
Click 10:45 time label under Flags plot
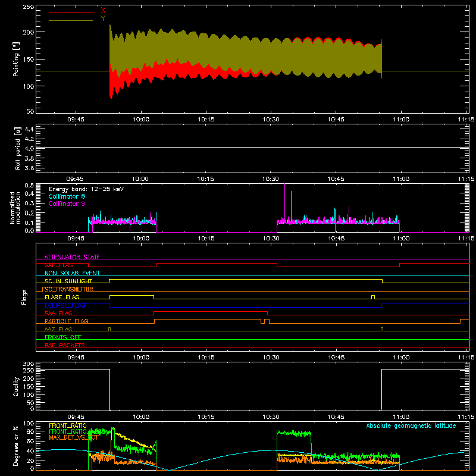(x=336, y=358)
